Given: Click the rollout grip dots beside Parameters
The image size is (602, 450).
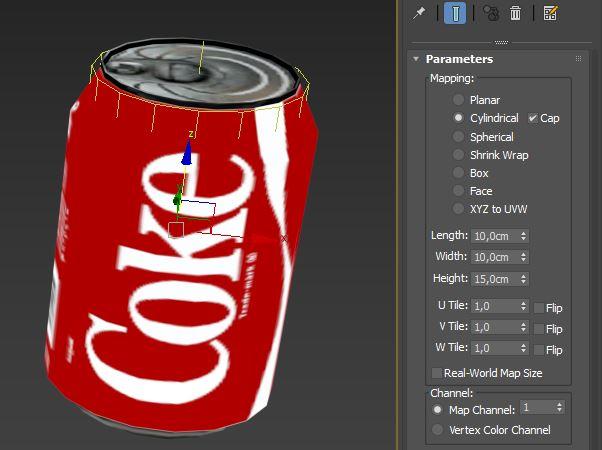Looking at the screenshot, I should [x=578, y=59].
